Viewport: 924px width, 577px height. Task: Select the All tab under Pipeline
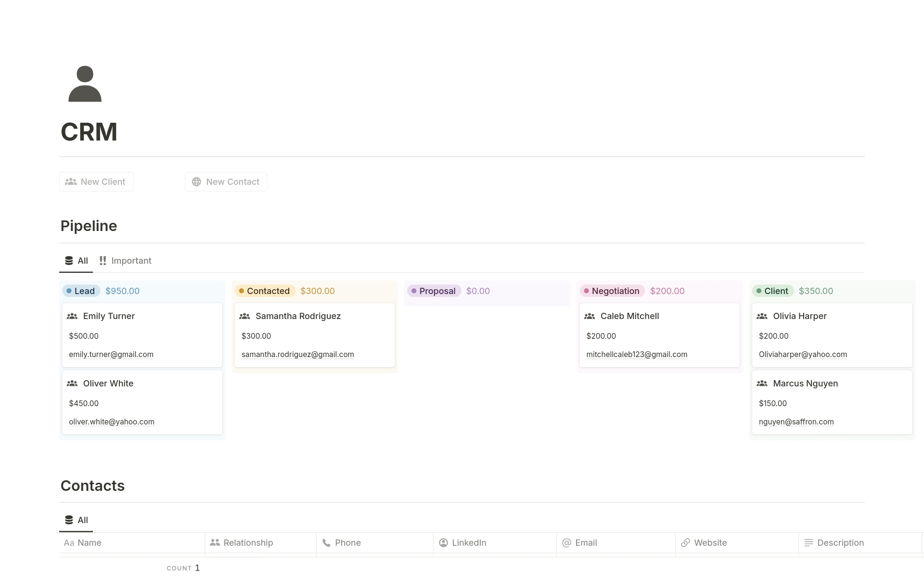click(76, 261)
